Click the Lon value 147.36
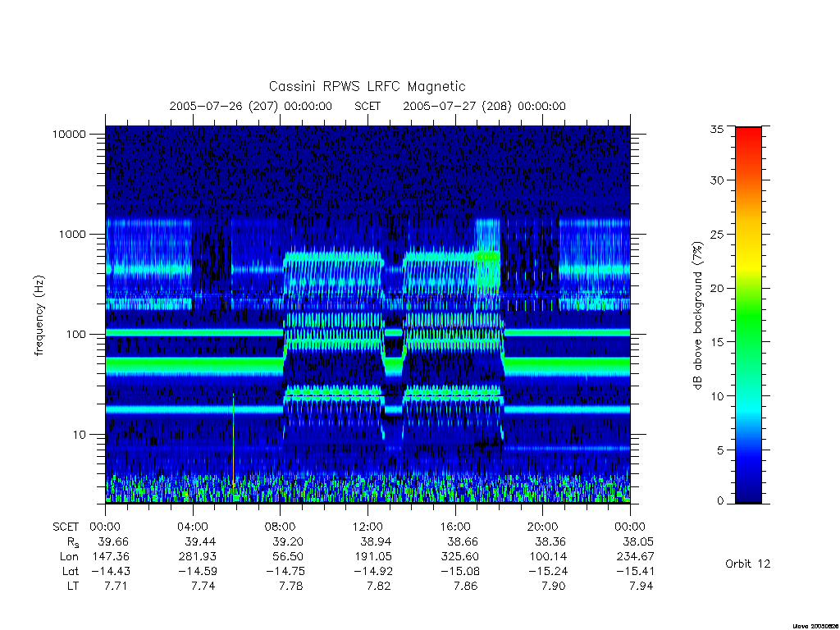Screen dimensions: 840x630 click(x=111, y=557)
